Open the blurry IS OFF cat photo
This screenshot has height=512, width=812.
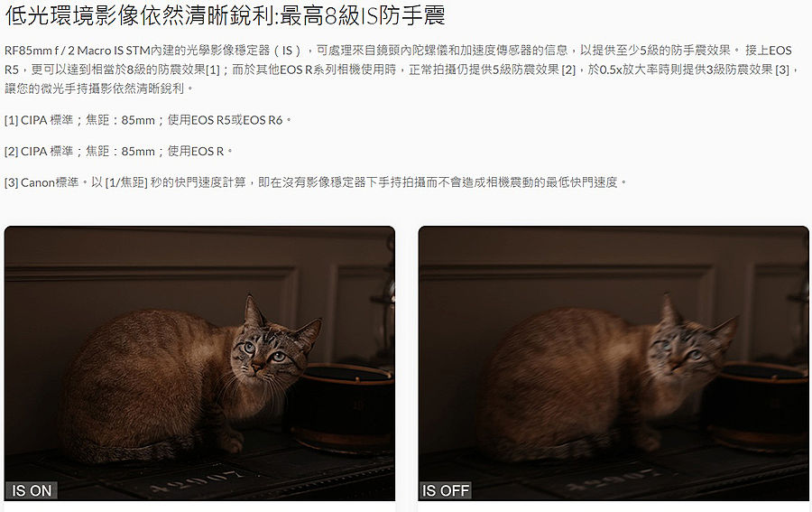click(x=614, y=363)
